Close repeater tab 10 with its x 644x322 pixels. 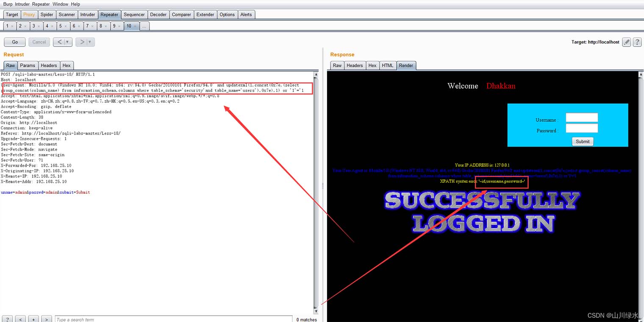135,26
